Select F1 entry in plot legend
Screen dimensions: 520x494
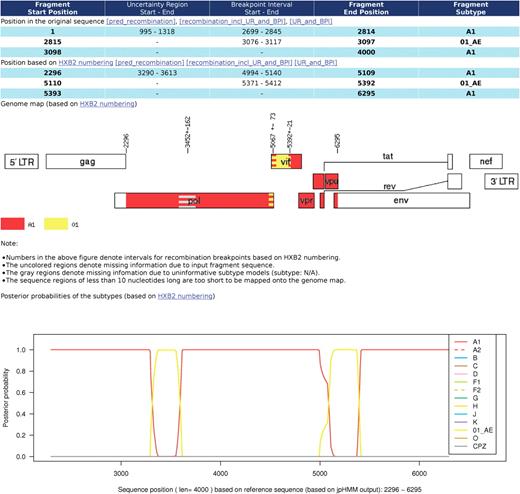pyautogui.click(x=467, y=382)
